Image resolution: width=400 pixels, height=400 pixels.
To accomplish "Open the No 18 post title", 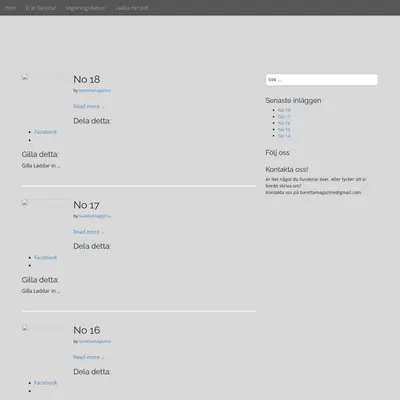I will click(87, 79).
